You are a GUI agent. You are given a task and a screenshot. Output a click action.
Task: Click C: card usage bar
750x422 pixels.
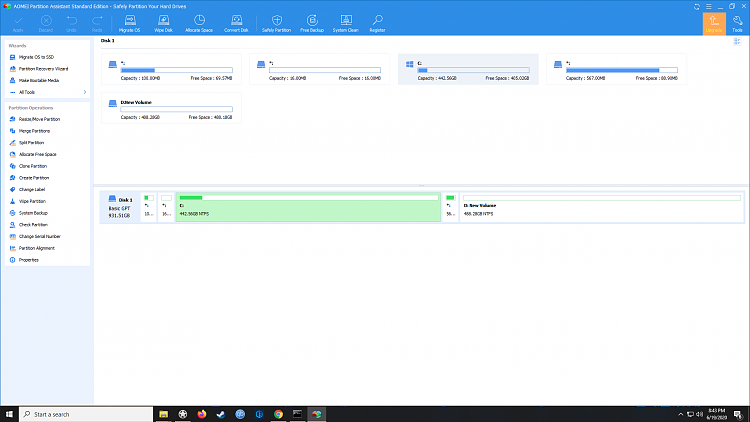point(474,70)
